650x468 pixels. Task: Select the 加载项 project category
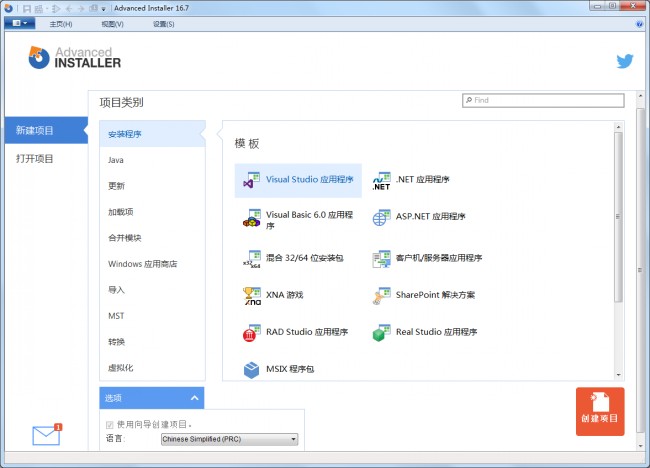pyautogui.click(x=152, y=212)
